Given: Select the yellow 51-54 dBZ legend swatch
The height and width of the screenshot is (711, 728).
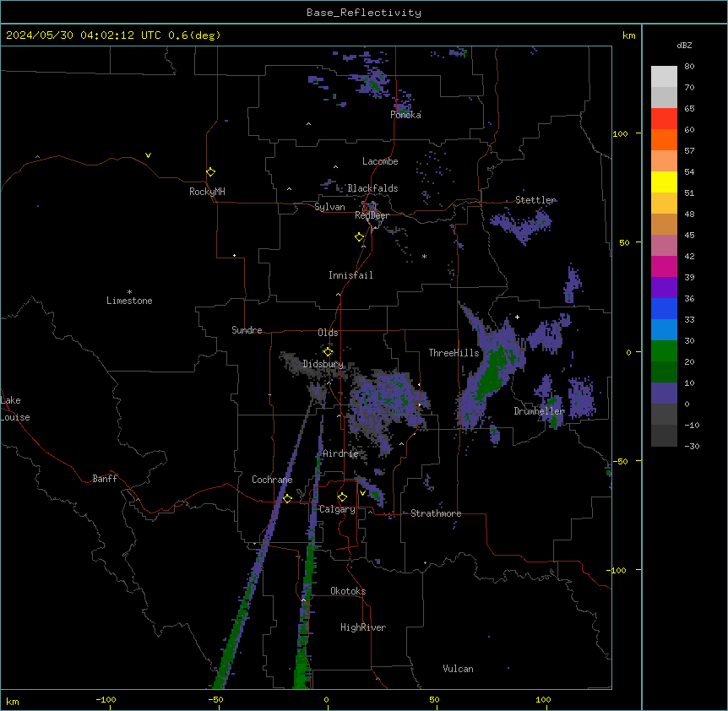Looking at the screenshot, I should coord(664,182).
